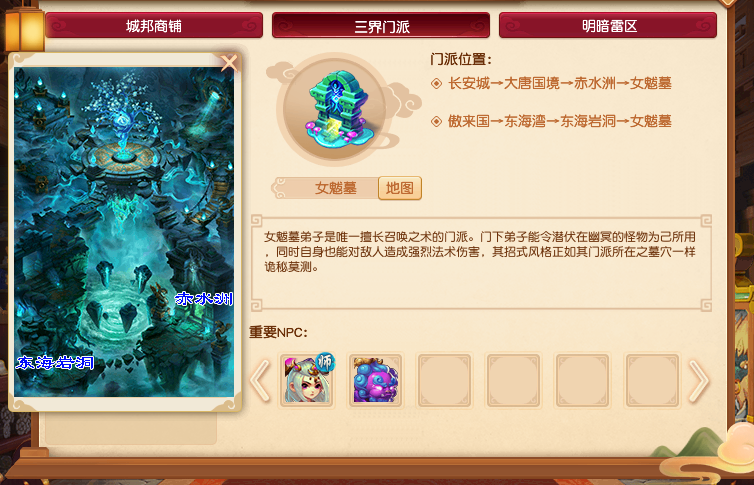The height and width of the screenshot is (485, 754).
Task: Select the master NPC portrait with 师 badge
Action: [x=307, y=380]
